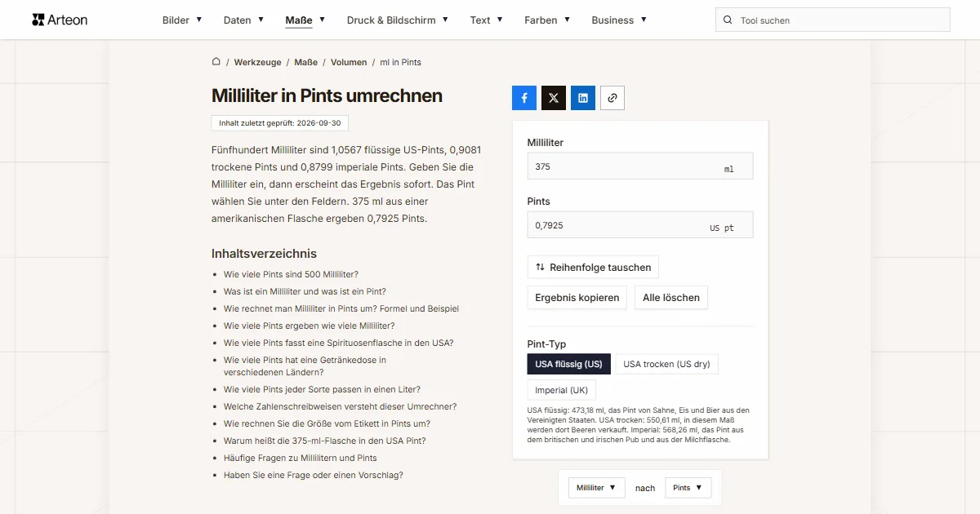
Task: Share page on X
Action: [554, 98]
